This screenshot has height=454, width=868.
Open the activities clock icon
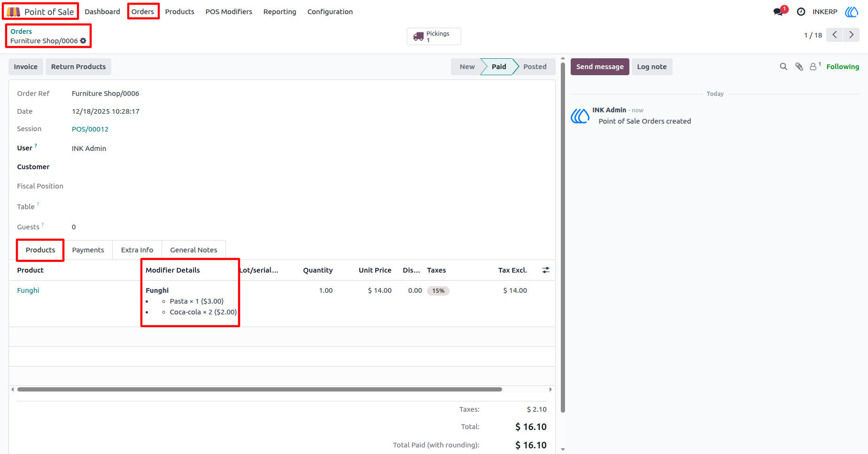(801, 12)
